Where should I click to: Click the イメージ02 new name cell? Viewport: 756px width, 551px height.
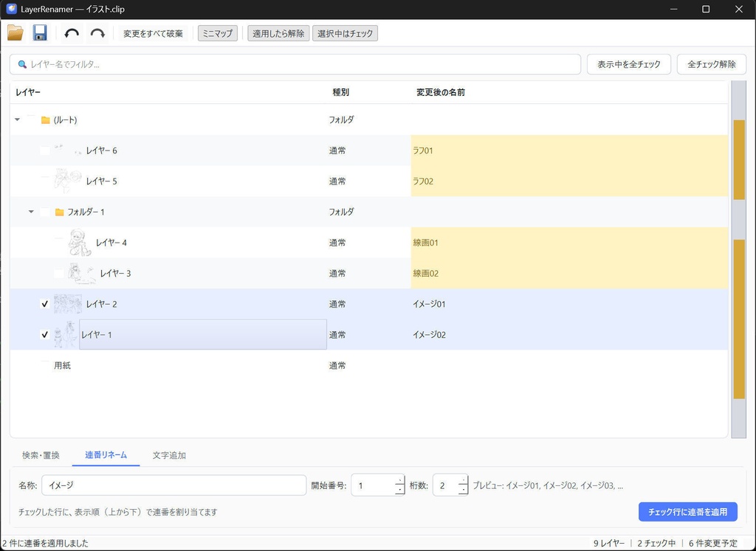click(569, 334)
